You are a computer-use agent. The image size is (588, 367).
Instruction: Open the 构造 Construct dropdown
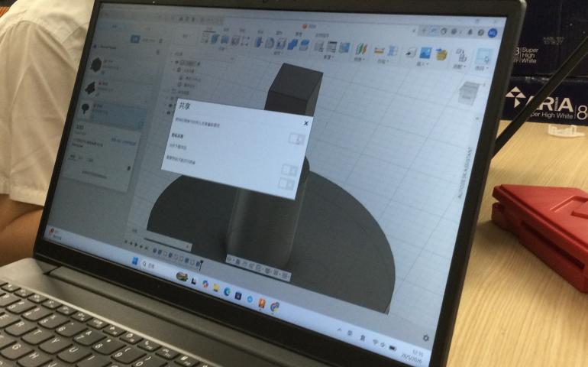point(357,60)
